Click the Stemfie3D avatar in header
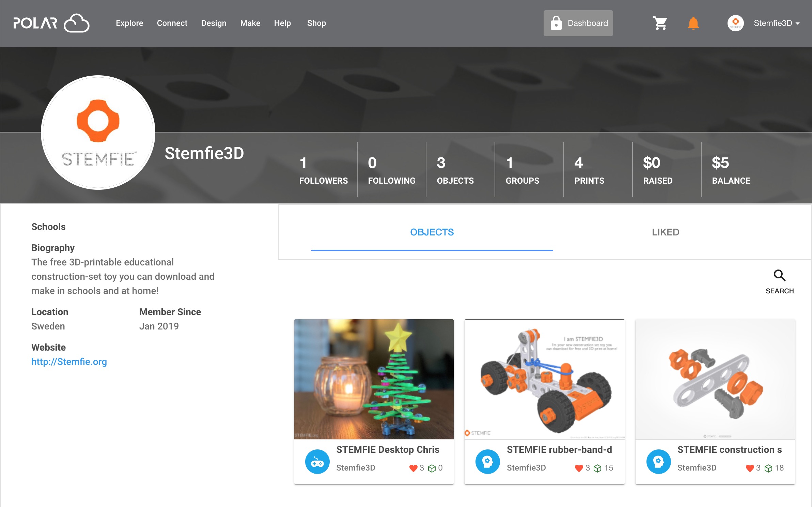 pos(736,23)
